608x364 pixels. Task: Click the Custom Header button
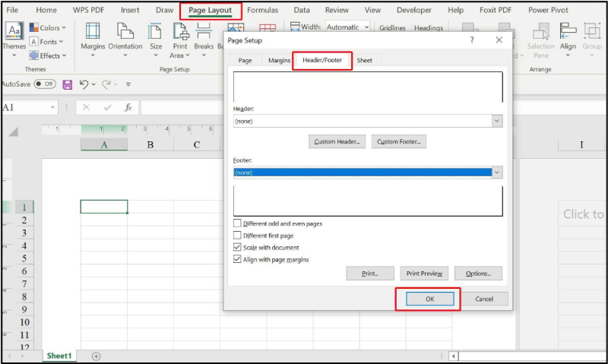[337, 142]
